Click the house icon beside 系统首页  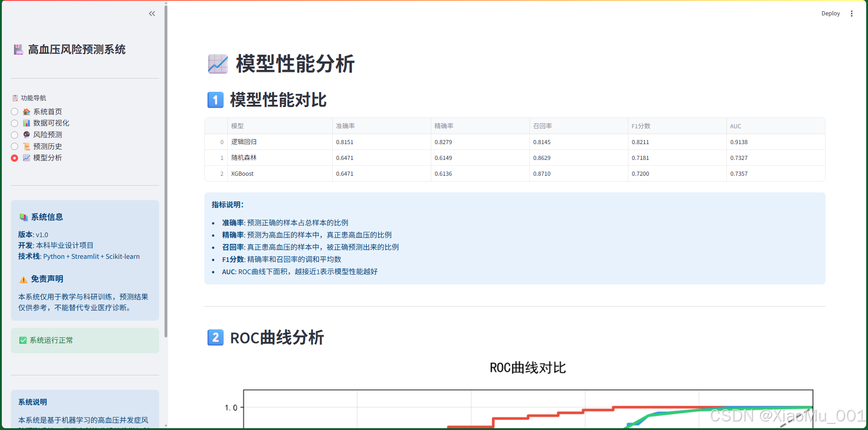pyautogui.click(x=27, y=112)
